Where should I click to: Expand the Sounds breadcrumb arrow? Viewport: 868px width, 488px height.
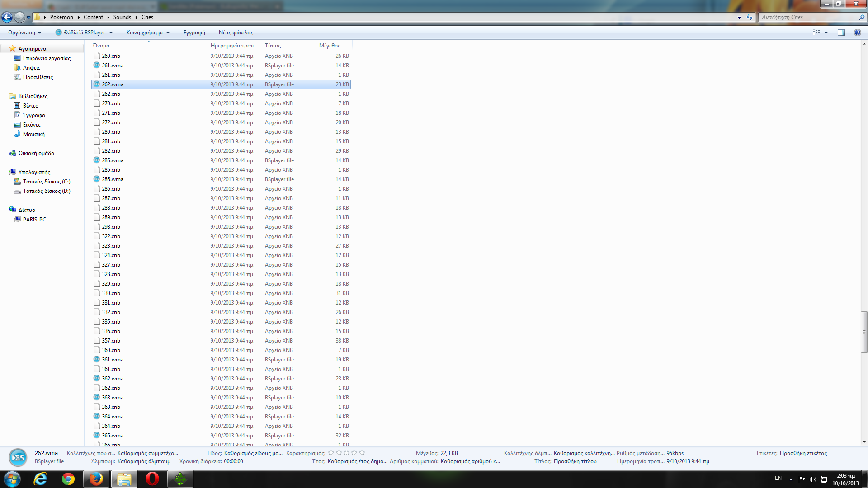[136, 17]
